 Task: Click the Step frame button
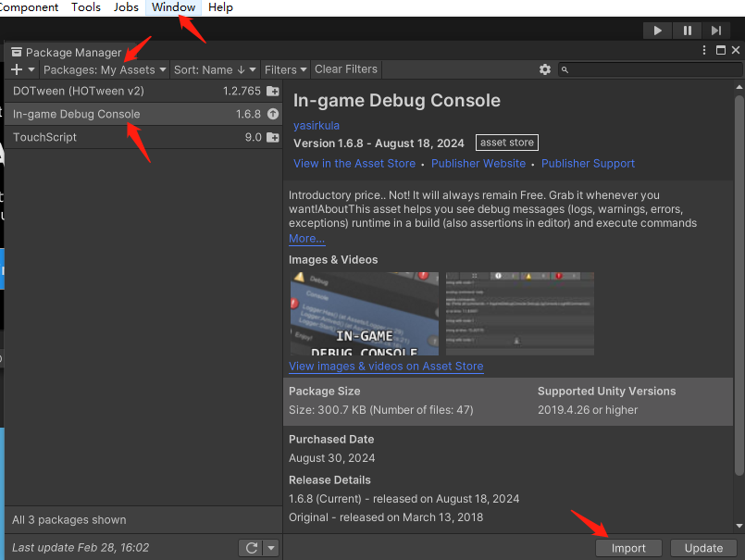pos(716,31)
